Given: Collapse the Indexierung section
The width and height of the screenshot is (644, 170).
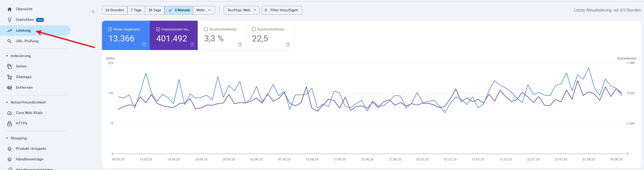Looking at the screenshot, I should 7,56.
